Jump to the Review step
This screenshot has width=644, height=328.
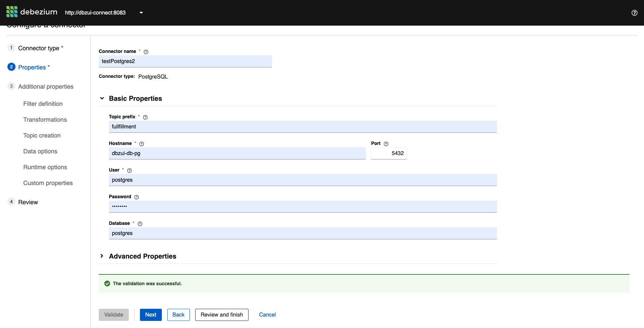click(x=28, y=202)
